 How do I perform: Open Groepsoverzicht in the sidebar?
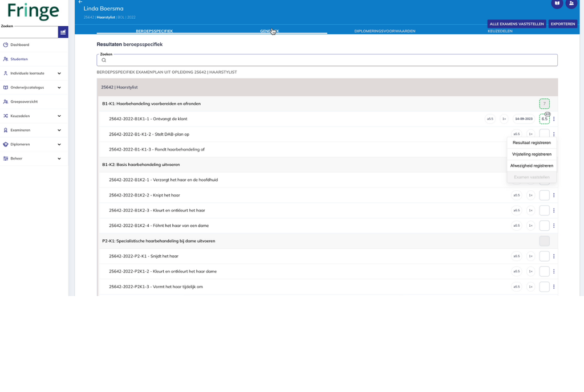[24, 101]
